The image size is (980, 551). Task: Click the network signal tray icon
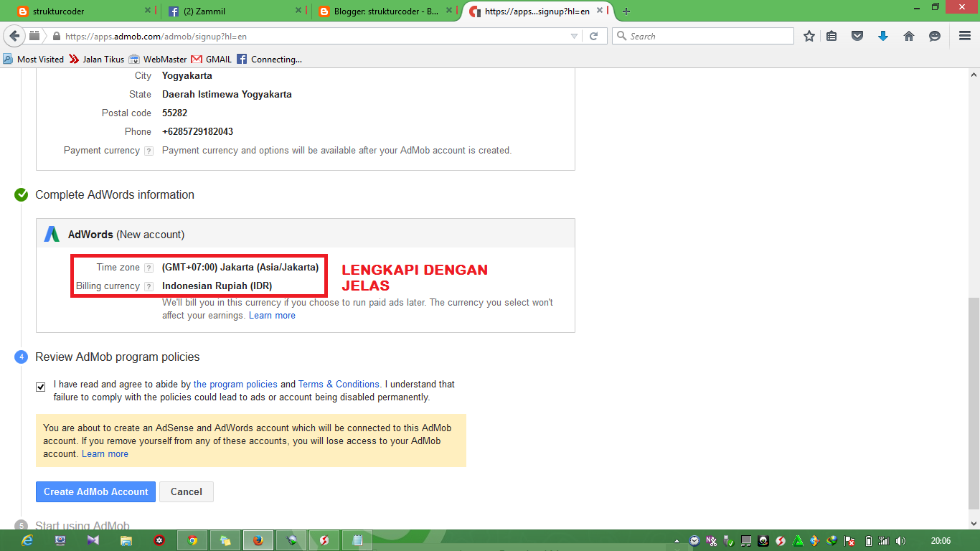[x=884, y=541]
